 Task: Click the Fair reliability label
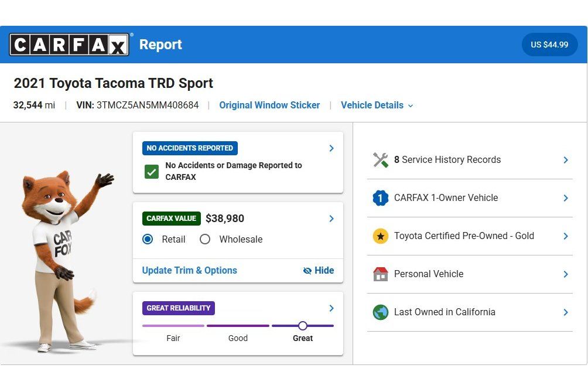(173, 338)
